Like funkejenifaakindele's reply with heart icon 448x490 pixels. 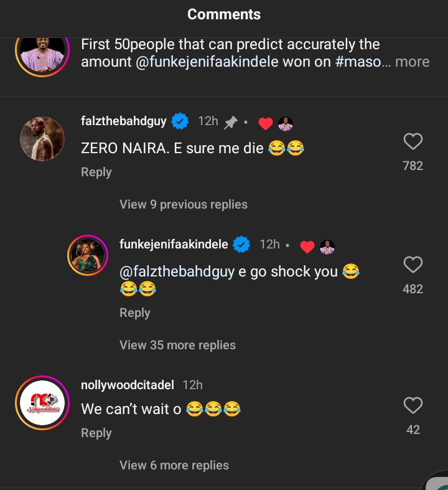pos(413,265)
